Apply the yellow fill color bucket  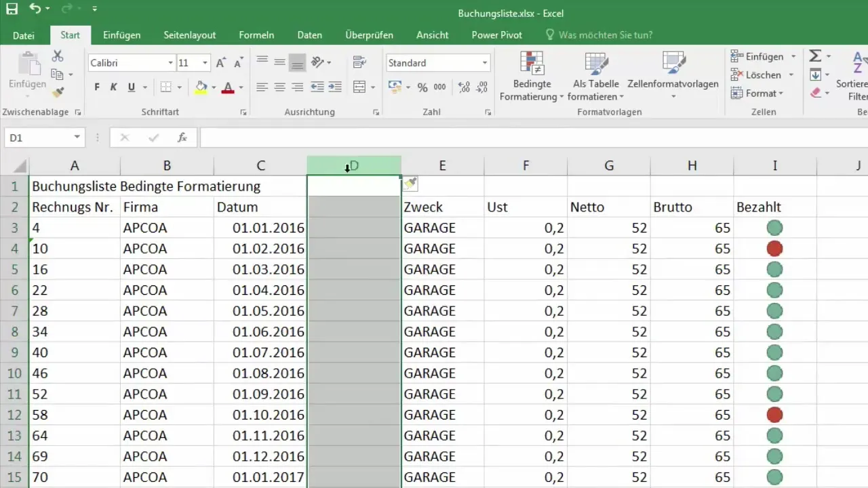pos(201,87)
